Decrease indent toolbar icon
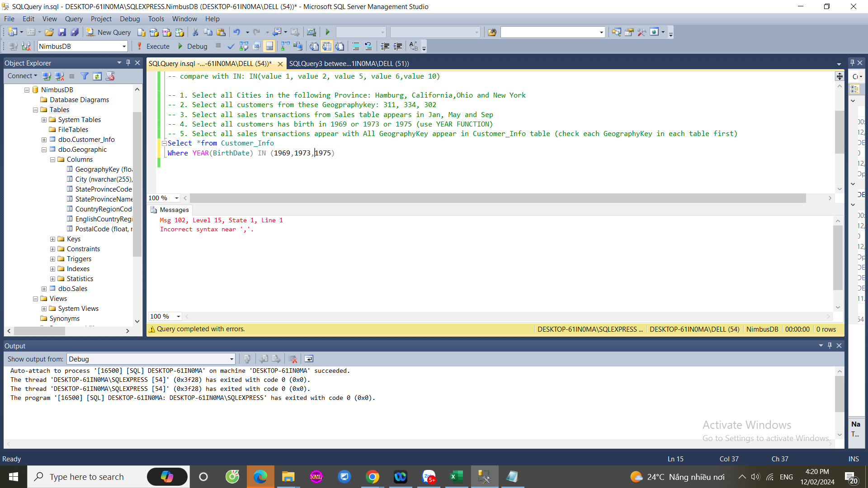This screenshot has height=488, width=868. coord(385,46)
